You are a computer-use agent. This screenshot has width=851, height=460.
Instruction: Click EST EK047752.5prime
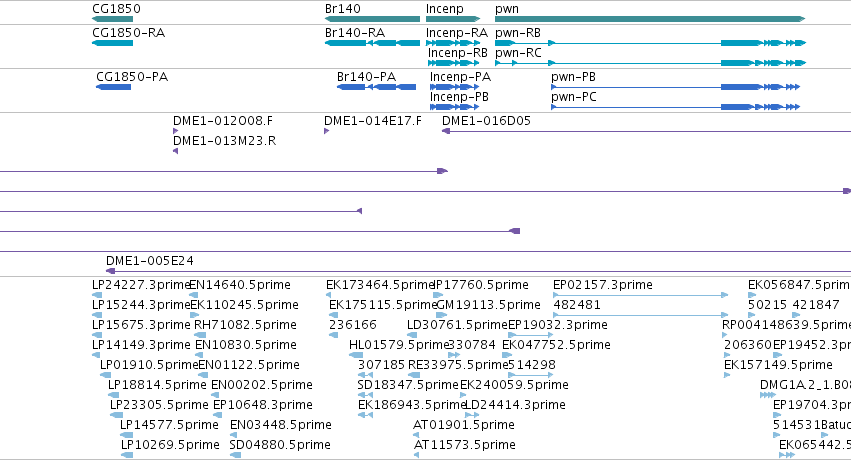[x=556, y=345]
